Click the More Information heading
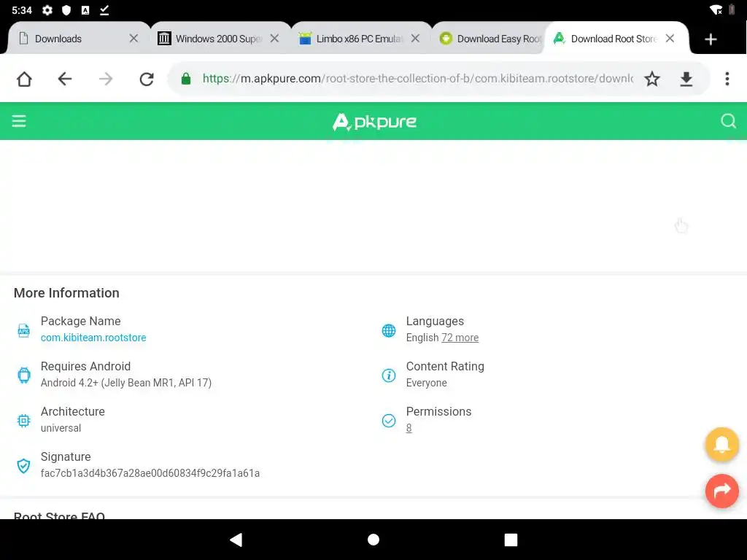Screen dimensions: 747x560 click(x=66, y=293)
